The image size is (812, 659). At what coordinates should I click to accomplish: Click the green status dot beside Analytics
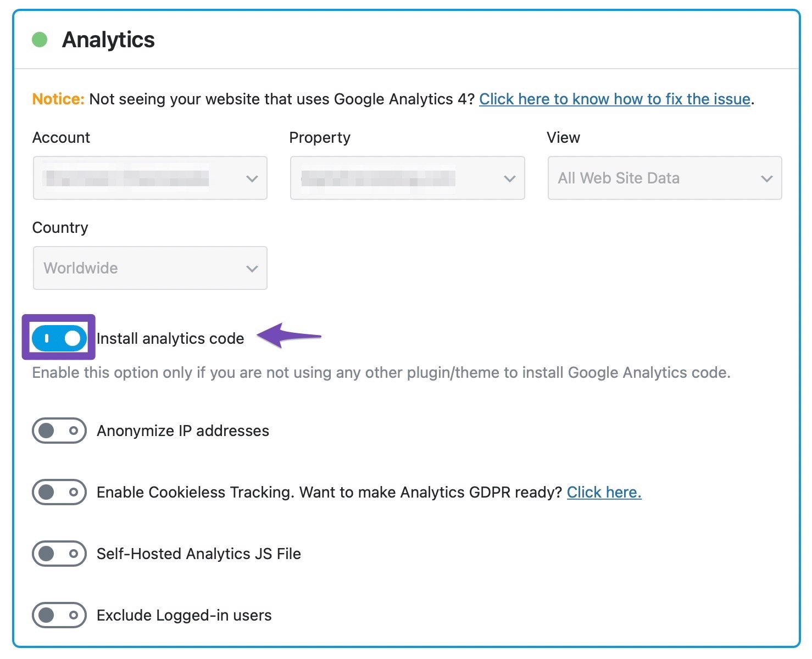click(x=39, y=39)
